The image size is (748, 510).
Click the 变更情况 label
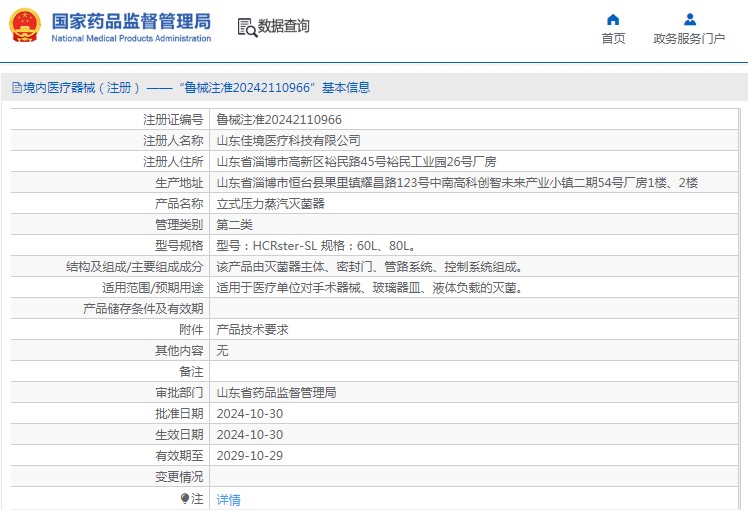(x=179, y=476)
